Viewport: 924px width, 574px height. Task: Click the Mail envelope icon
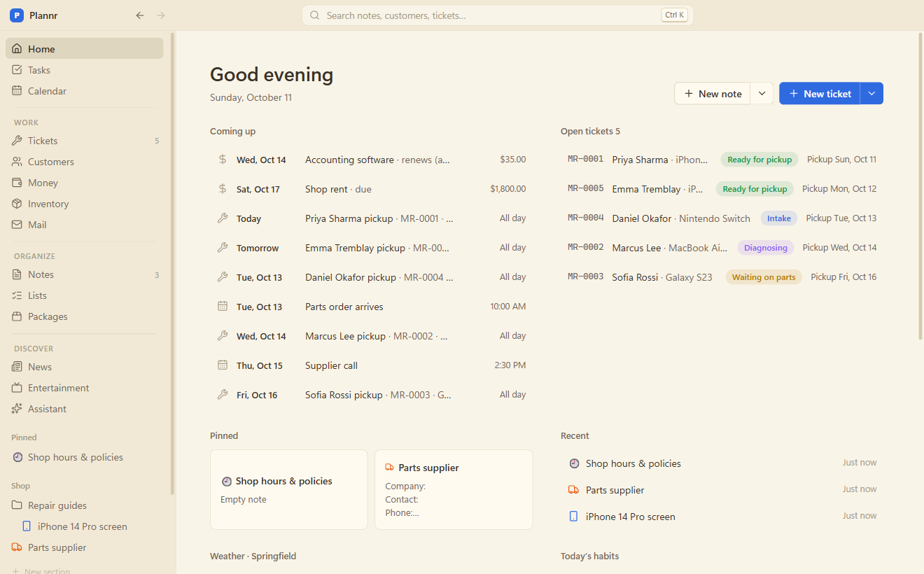click(17, 225)
